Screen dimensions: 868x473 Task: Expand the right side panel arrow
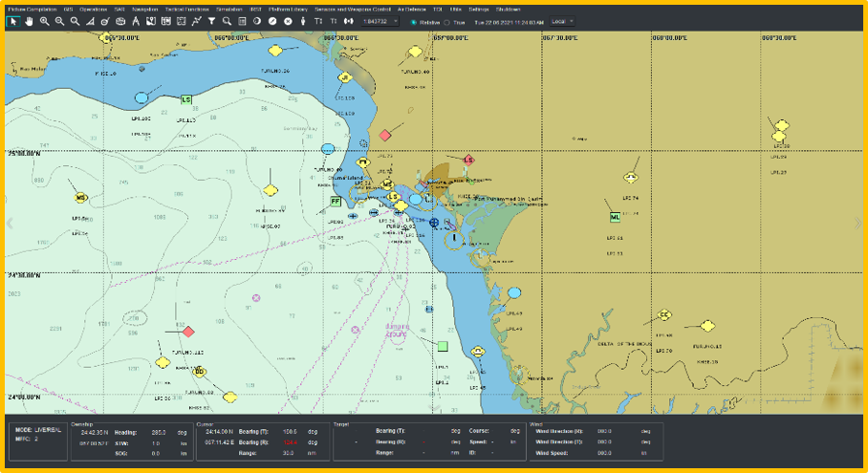pyautogui.click(x=857, y=223)
